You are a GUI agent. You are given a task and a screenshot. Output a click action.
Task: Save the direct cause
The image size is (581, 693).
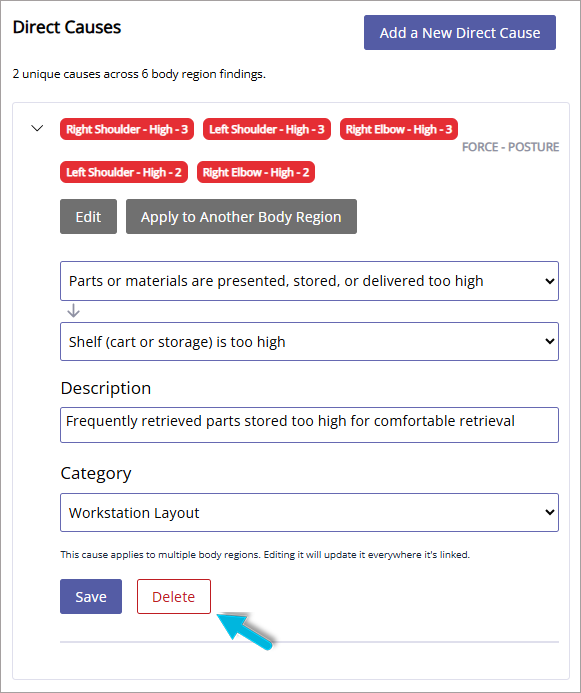pyautogui.click(x=91, y=597)
